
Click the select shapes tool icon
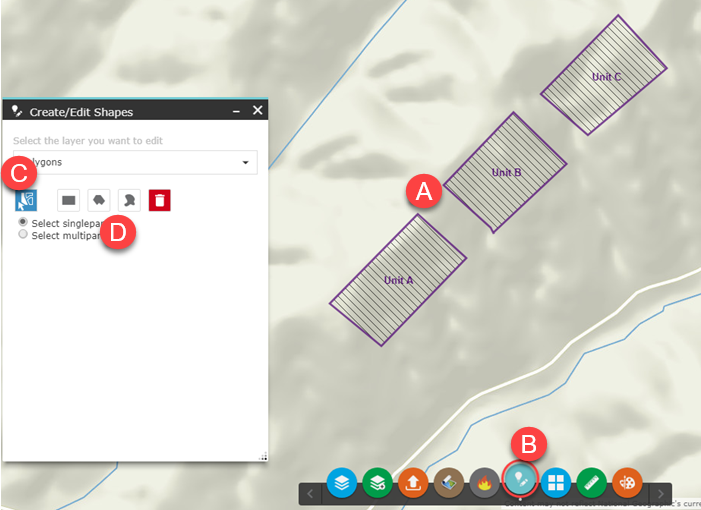point(26,200)
